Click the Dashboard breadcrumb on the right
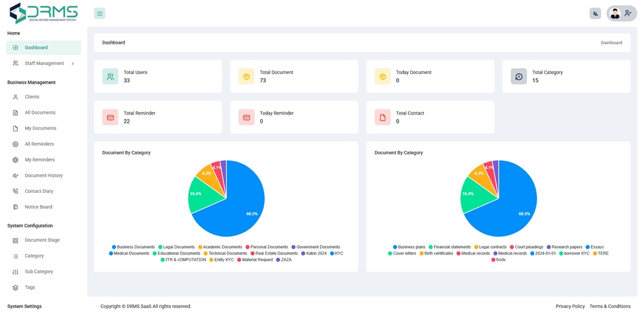 (611, 43)
